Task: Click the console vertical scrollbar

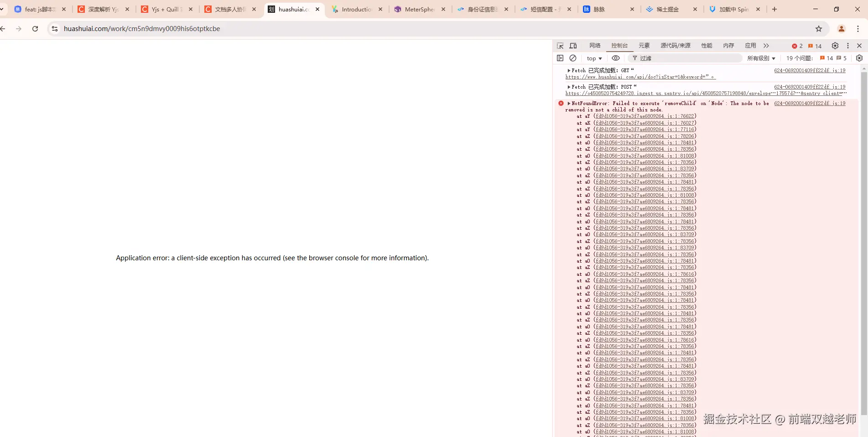Action: click(x=863, y=228)
